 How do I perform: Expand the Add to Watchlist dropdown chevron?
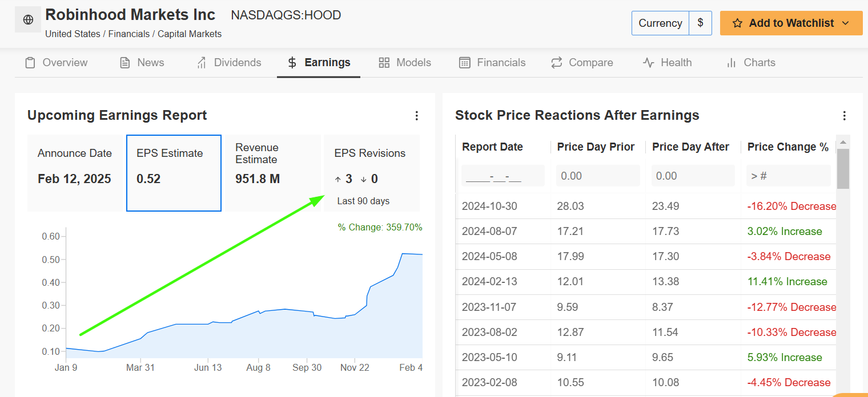[x=846, y=23]
